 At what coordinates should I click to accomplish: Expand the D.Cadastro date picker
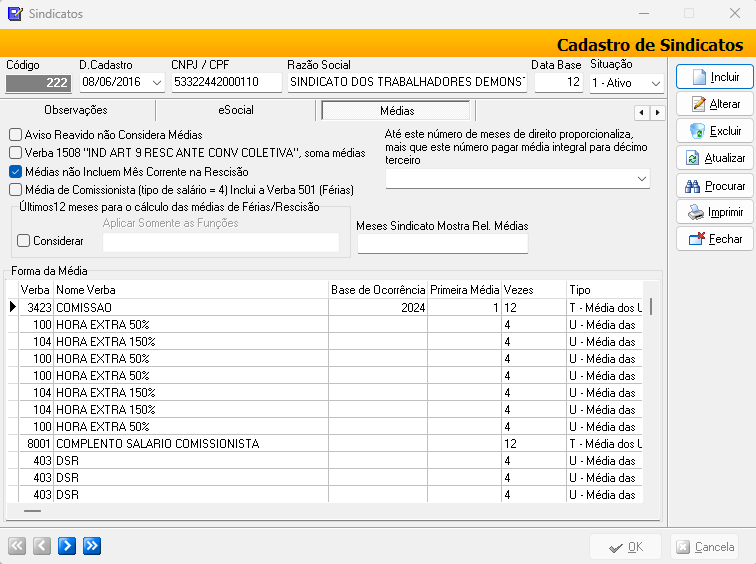[157, 83]
